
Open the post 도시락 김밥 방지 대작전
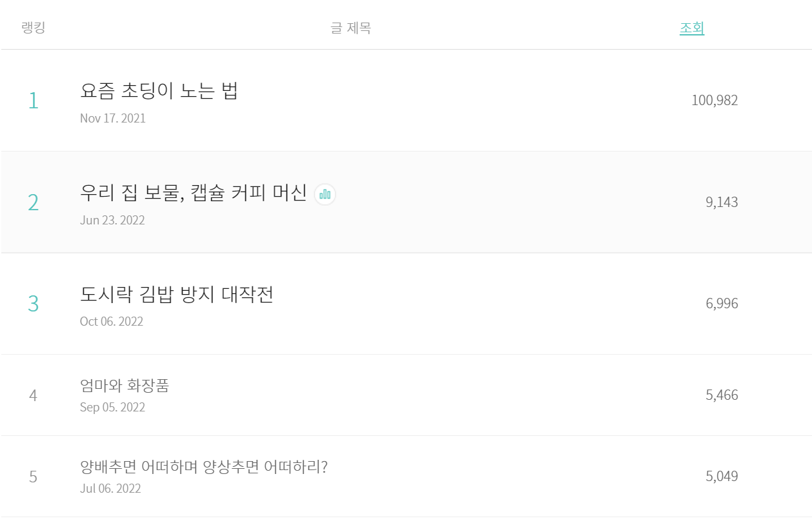(x=176, y=295)
